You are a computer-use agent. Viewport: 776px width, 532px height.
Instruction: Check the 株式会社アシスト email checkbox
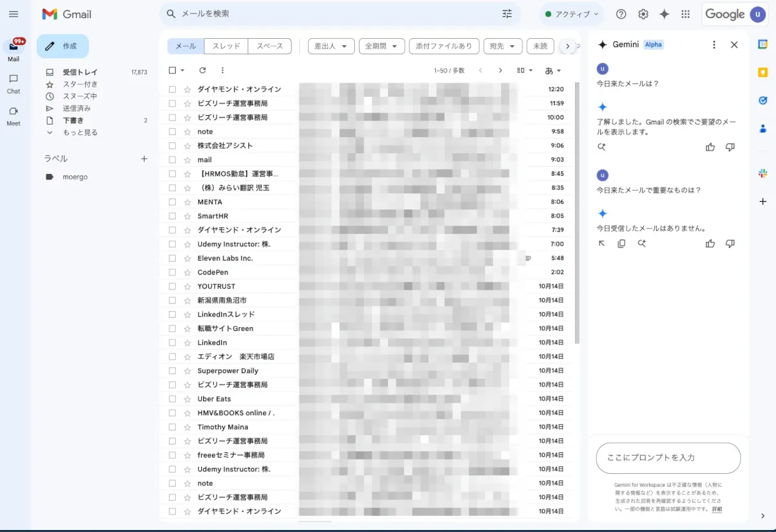(172, 145)
